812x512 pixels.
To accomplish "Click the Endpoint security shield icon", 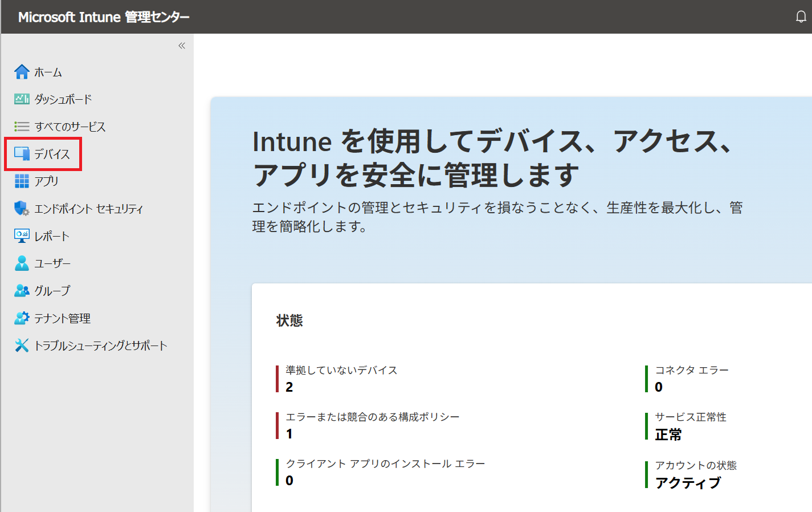I will click(x=22, y=209).
